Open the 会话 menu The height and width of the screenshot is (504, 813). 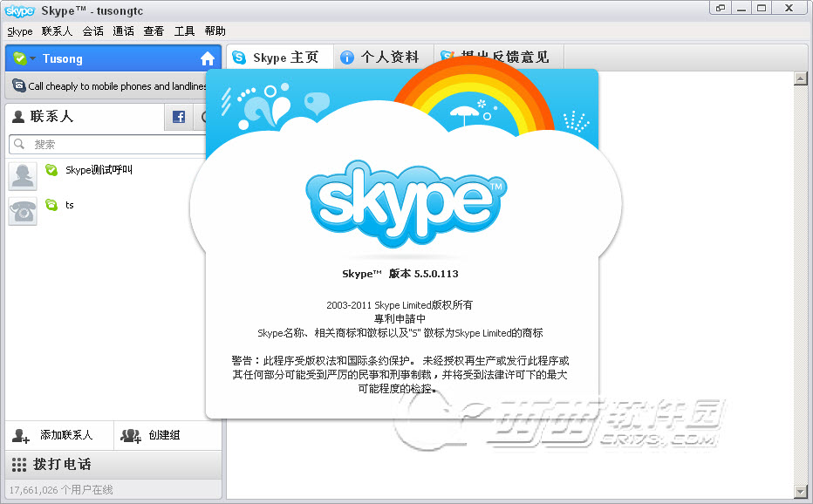pyautogui.click(x=92, y=31)
